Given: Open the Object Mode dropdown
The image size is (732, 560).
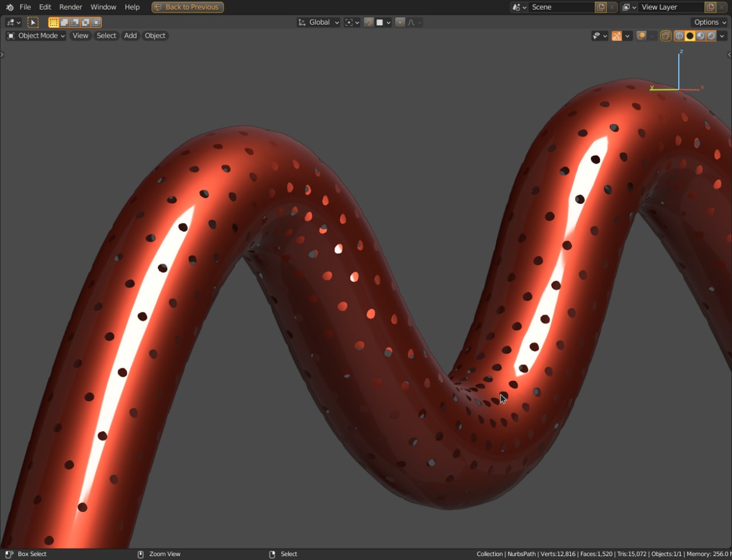Looking at the screenshot, I should [36, 35].
